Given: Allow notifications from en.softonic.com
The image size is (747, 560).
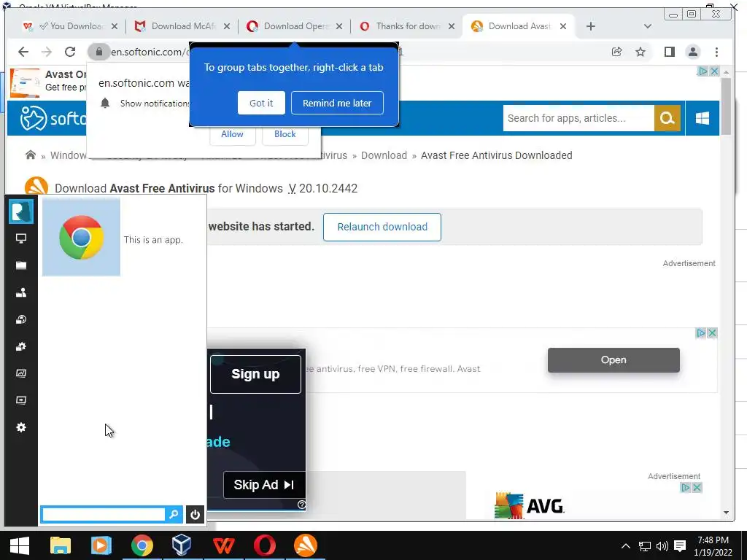Looking at the screenshot, I should [232, 135].
